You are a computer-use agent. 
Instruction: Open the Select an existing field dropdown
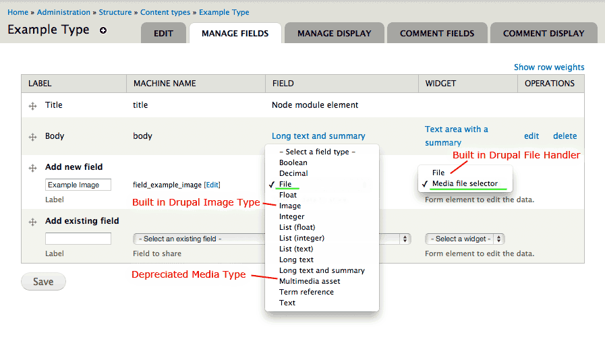(272, 239)
